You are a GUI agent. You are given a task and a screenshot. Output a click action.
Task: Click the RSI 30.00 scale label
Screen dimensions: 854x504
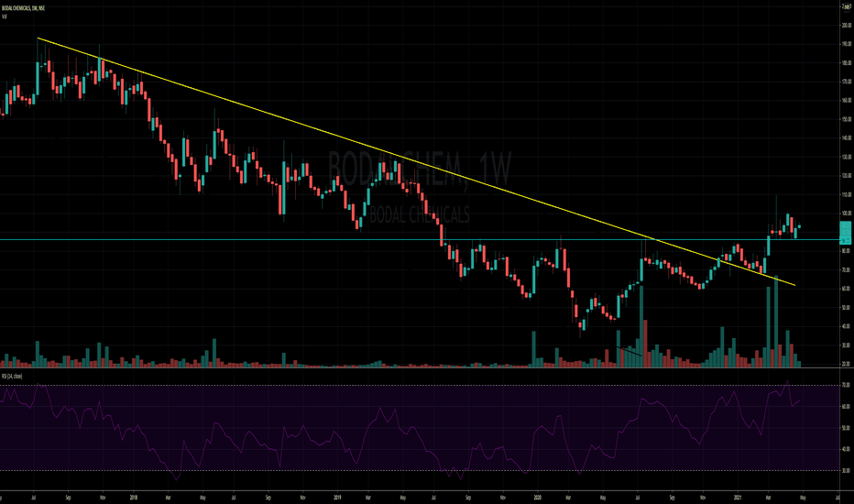847,471
